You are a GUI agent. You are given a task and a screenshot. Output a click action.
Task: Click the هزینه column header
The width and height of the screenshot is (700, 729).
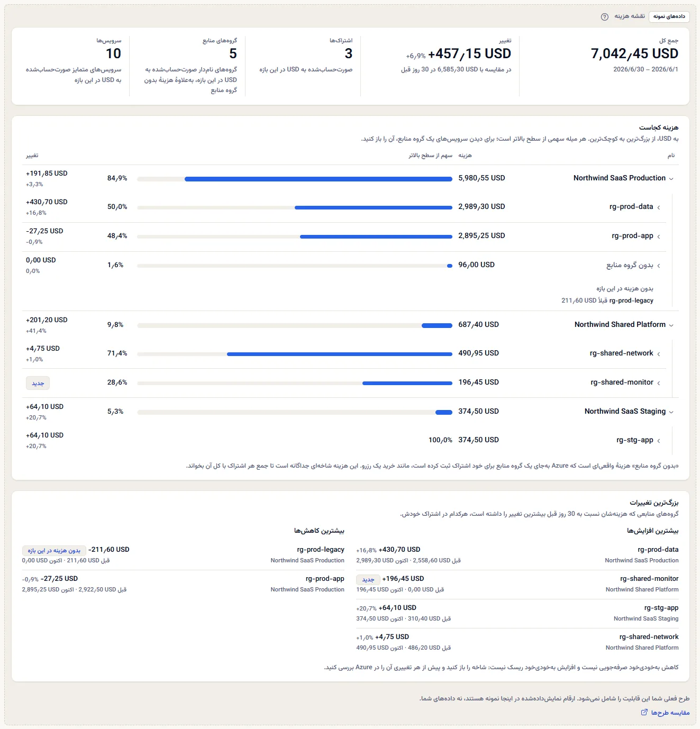465,156
